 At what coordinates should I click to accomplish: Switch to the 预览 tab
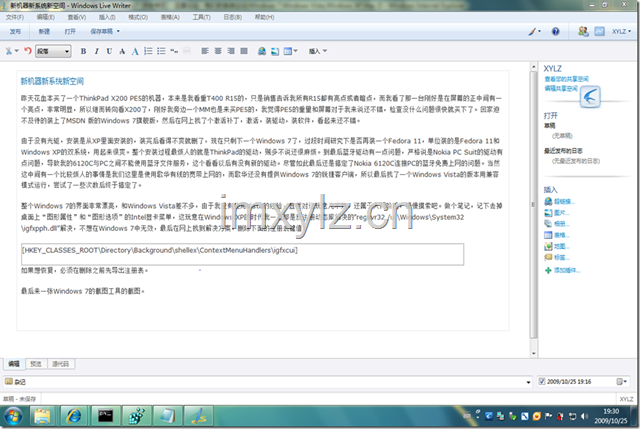pyautogui.click(x=36, y=364)
